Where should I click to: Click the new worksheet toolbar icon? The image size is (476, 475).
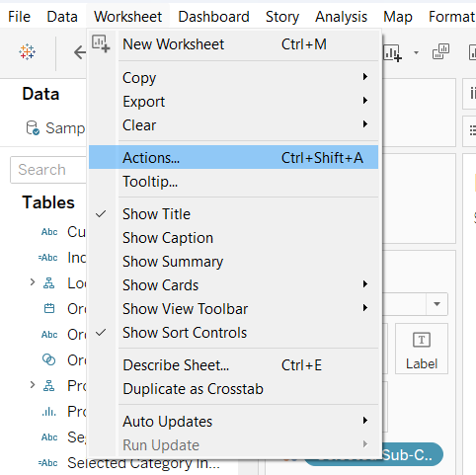pyautogui.click(x=392, y=53)
